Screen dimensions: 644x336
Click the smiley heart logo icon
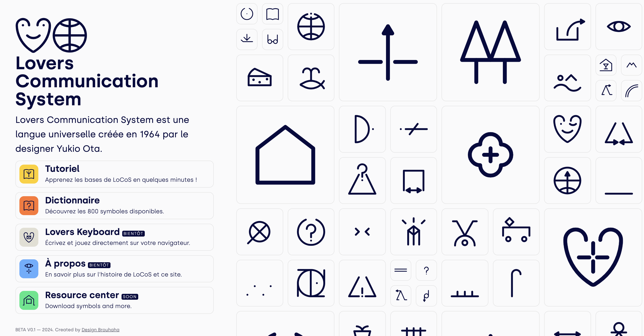click(32, 34)
